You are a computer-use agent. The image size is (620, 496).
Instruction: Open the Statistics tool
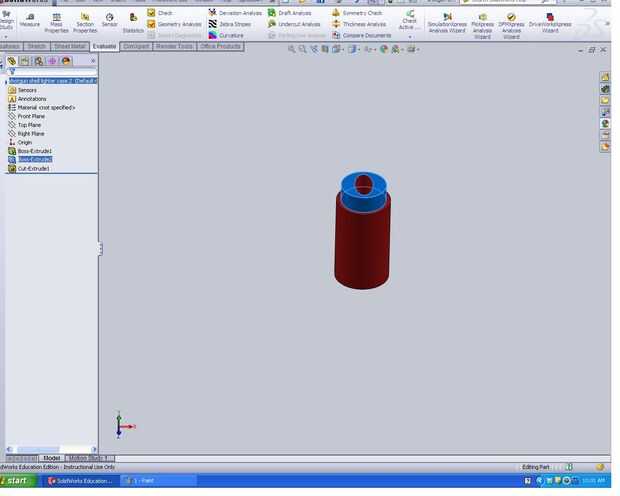(x=133, y=23)
